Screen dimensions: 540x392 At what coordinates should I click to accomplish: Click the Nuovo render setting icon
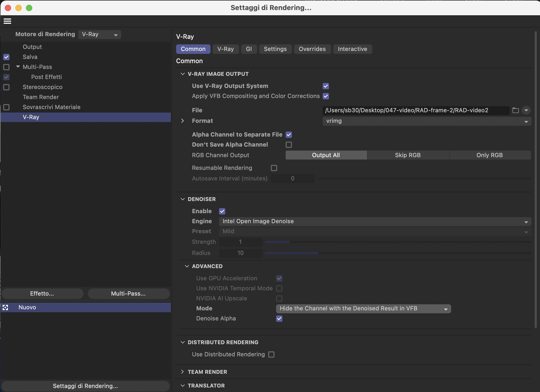[6, 307]
